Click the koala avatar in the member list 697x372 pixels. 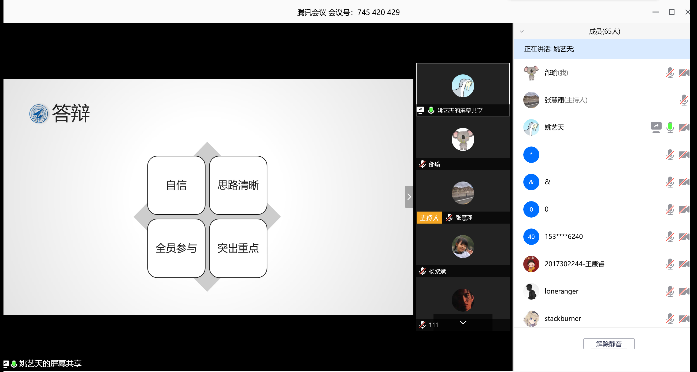tap(531, 72)
